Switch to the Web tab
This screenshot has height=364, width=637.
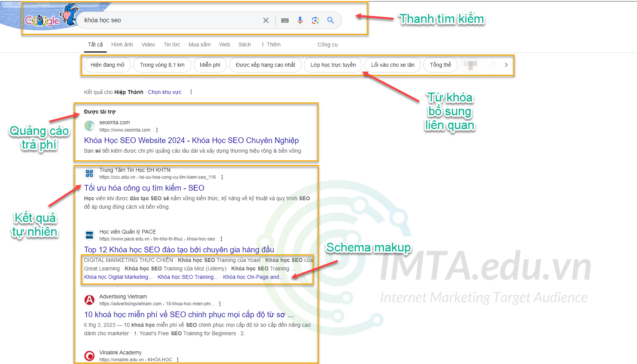(224, 44)
